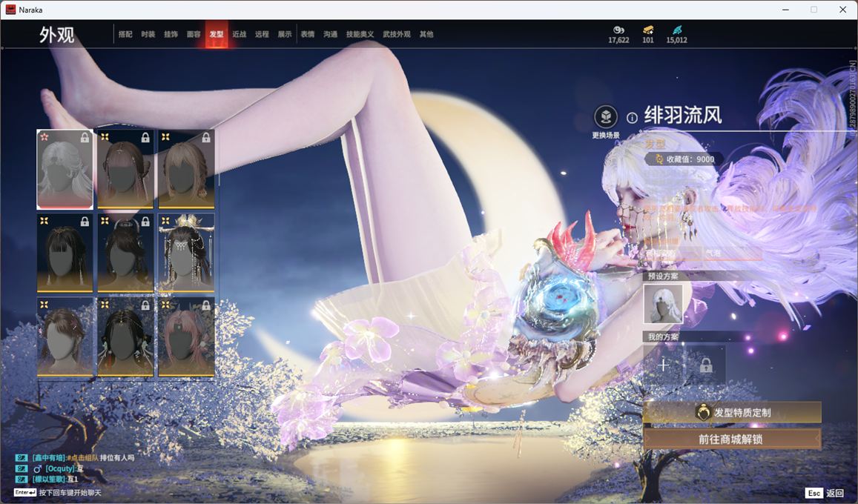Open the 近战 tab
The image size is (858, 504).
239,34
